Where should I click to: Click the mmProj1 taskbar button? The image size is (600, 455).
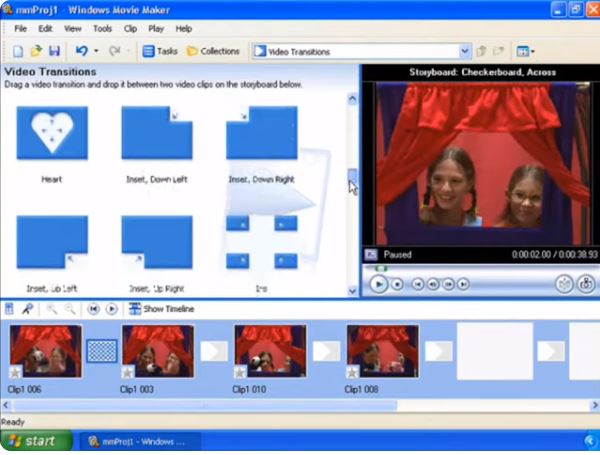pos(139,442)
